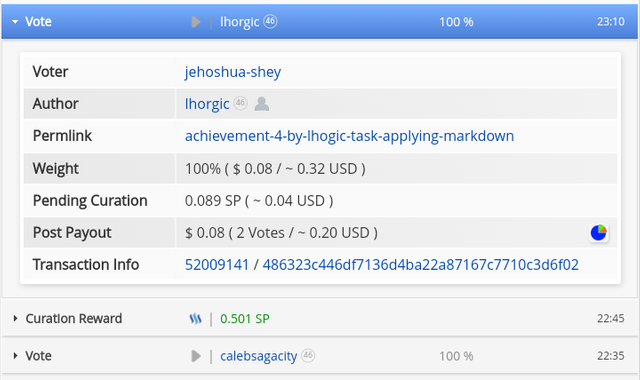Click the 46 badge beside calebsagacity

point(308,356)
